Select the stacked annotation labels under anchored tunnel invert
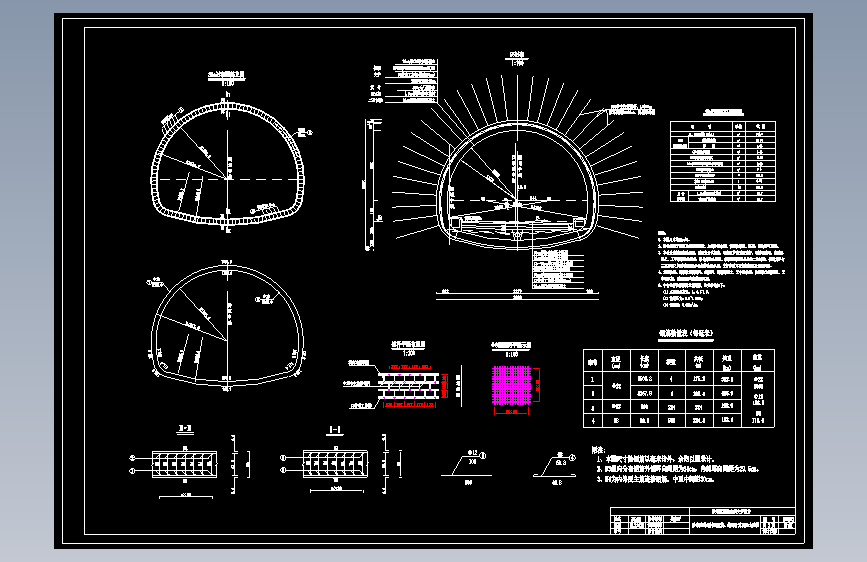The width and height of the screenshot is (867, 562). point(557,269)
